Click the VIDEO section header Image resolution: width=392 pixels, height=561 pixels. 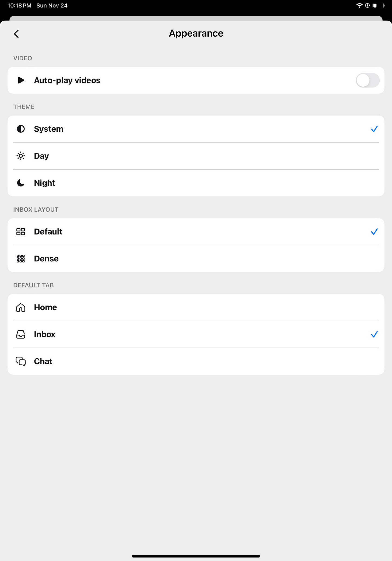coord(23,58)
